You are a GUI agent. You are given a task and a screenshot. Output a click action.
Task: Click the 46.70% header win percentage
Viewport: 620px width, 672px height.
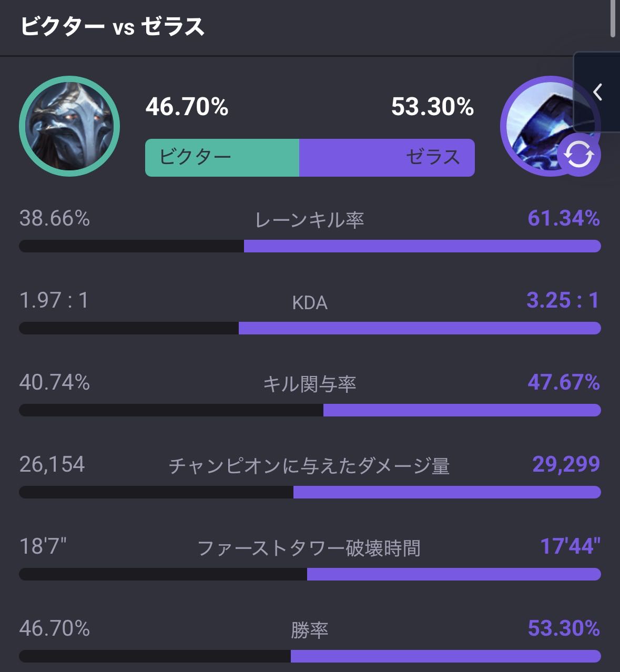[187, 107]
